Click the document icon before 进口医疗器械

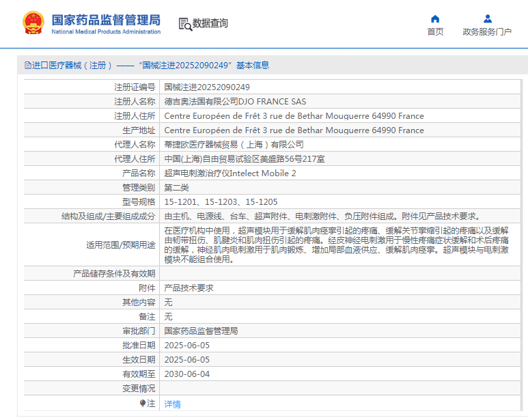coord(28,66)
